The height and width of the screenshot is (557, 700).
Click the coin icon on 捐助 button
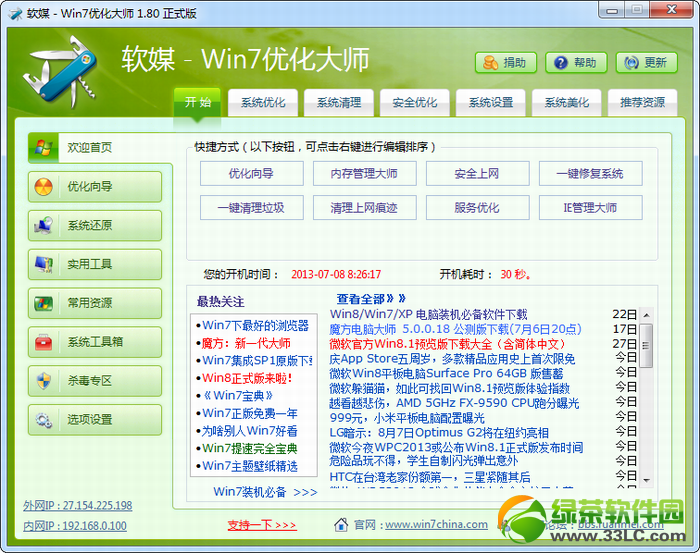(x=491, y=63)
